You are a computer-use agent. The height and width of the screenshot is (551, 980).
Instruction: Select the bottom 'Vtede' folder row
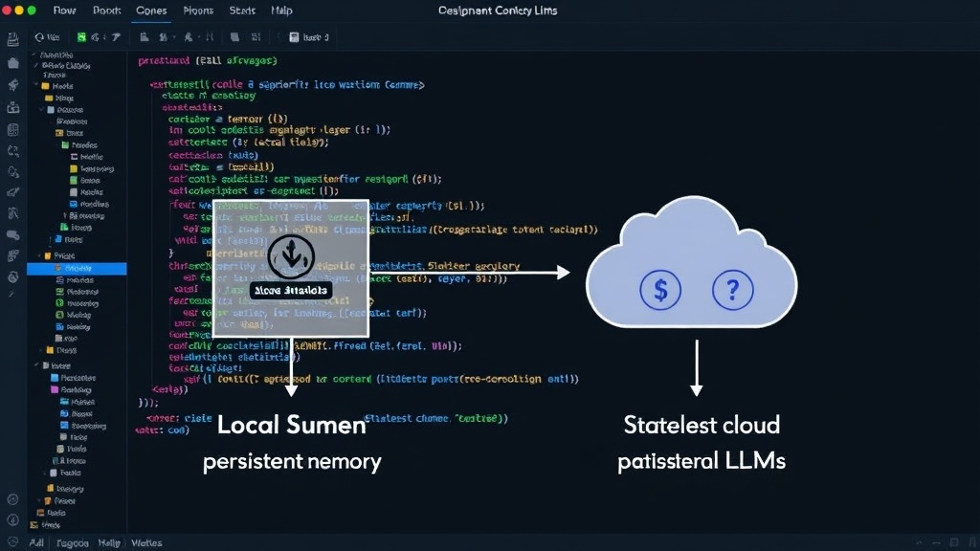[x=45, y=525]
